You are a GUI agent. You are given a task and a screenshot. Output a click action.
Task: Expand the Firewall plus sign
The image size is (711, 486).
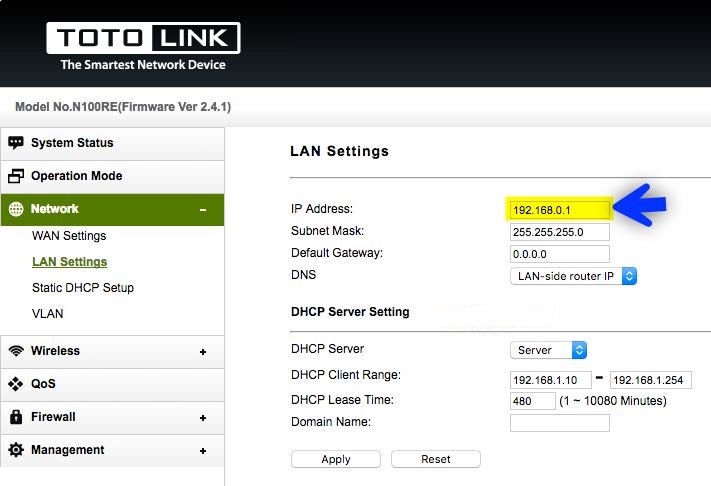pos(203,418)
